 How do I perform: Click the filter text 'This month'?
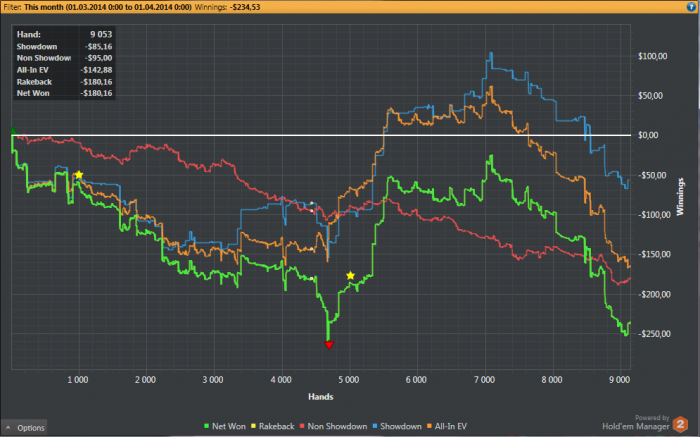click(x=44, y=7)
